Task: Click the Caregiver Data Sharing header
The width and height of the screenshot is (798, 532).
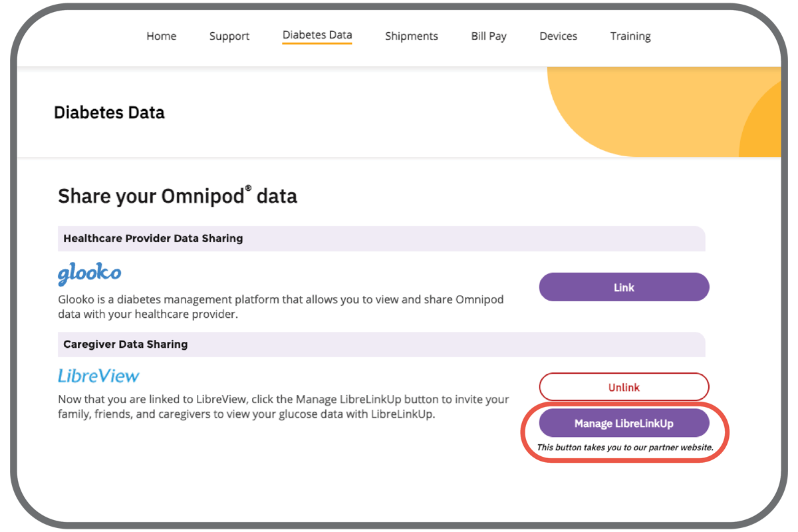Action: (x=126, y=344)
